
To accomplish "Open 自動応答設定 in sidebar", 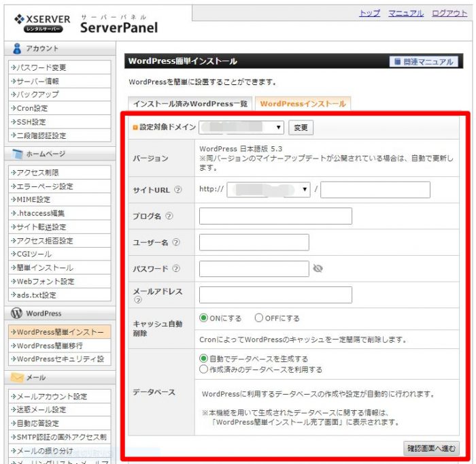I will pyautogui.click(x=60, y=423).
